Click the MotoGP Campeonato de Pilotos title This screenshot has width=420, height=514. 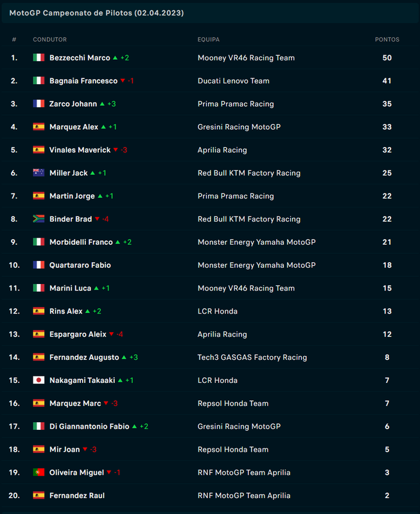[96, 13]
